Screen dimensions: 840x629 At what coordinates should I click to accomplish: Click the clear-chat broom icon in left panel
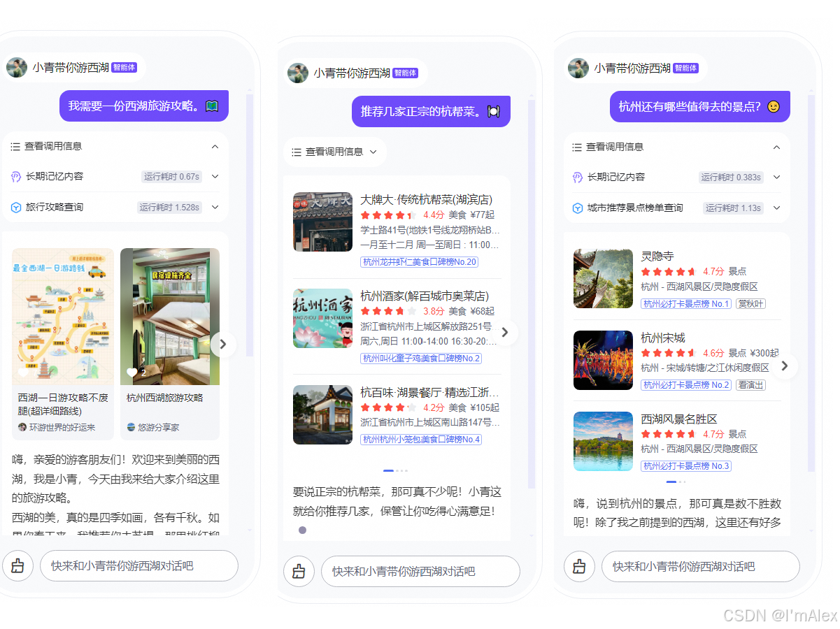(x=17, y=566)
